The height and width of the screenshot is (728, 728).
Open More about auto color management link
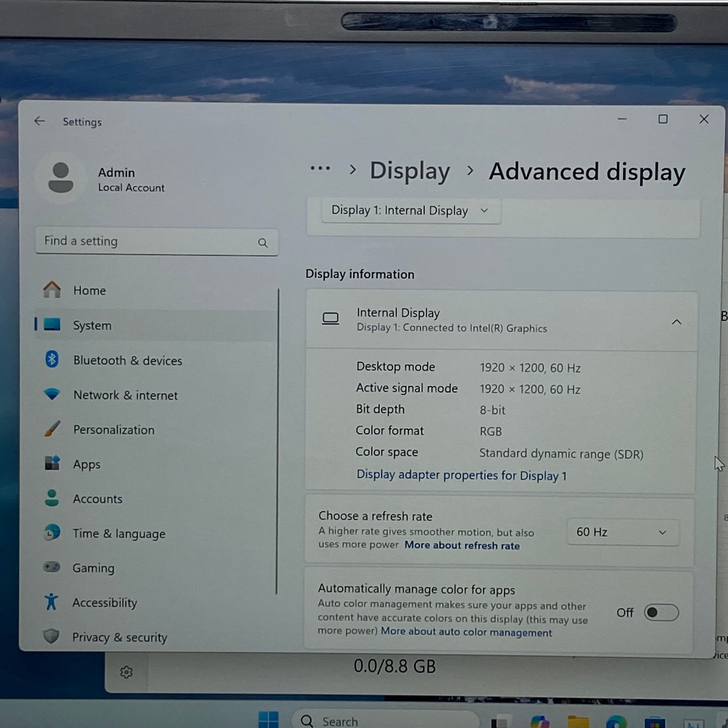tap(466, 632)
